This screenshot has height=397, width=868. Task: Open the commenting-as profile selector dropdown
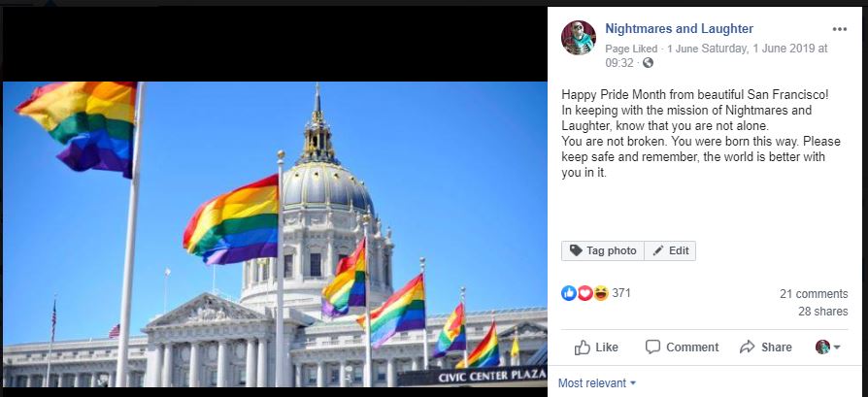827,347
